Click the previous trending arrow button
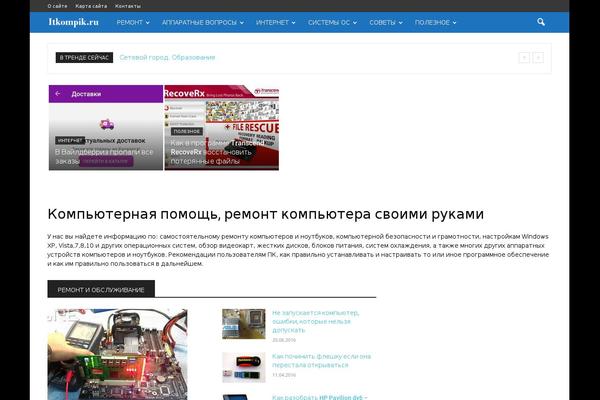600x400 pixels. 524,58
